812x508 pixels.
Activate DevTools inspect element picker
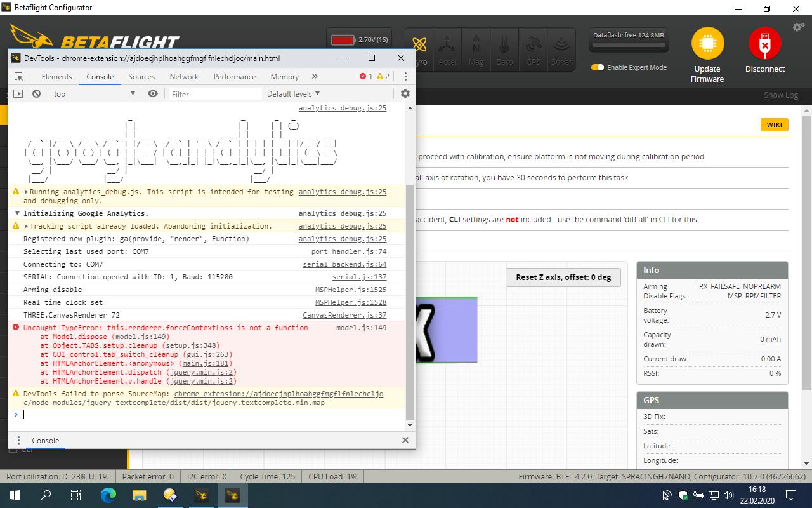click(18, 76)
